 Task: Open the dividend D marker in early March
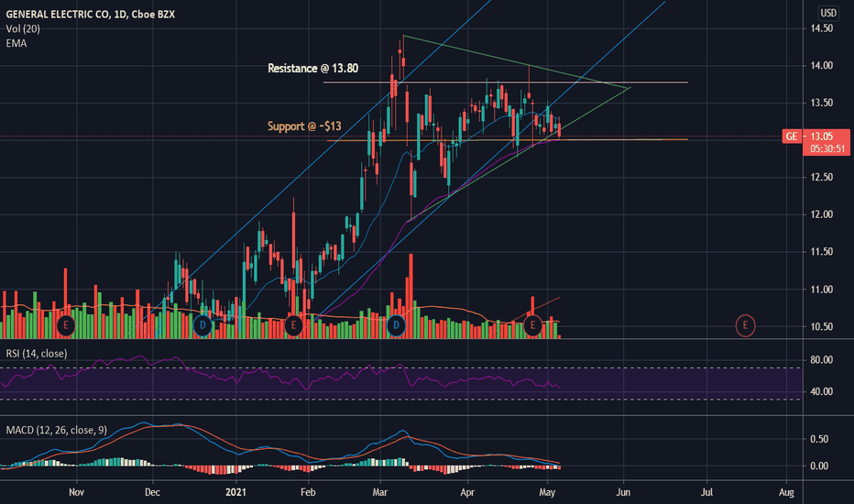[x=396, y=326]
